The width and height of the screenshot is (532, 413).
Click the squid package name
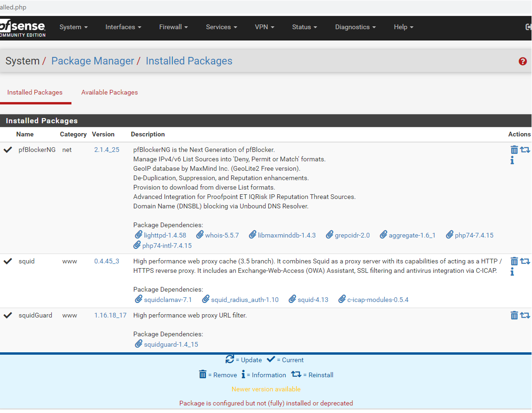click(x=26, y=261)
